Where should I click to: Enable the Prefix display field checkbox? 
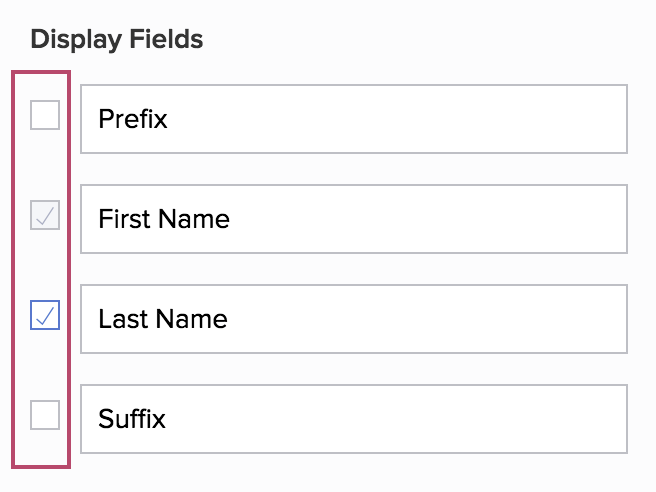click(x=45, y=116)
